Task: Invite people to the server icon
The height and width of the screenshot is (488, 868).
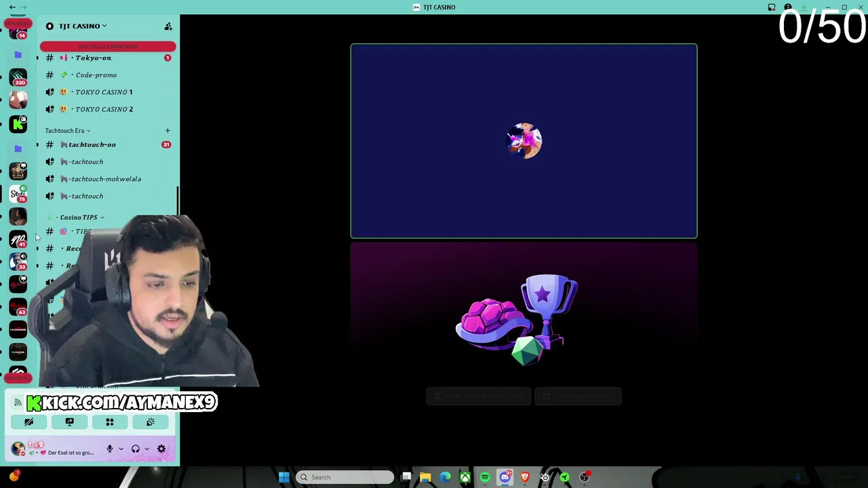Action: pyautogui.click(x=168, y=26)
